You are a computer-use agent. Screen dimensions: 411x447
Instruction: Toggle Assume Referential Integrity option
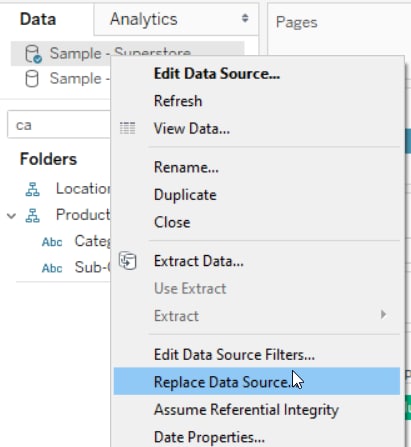click(246, 410)
